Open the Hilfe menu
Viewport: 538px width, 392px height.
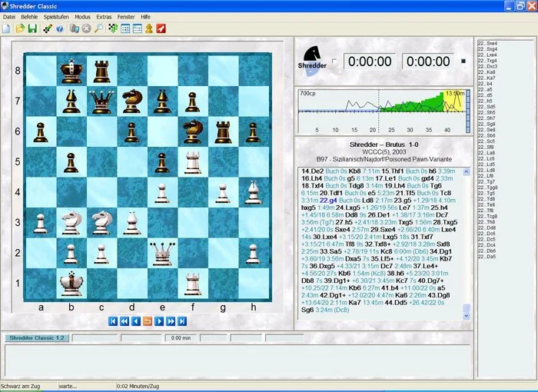145,17
